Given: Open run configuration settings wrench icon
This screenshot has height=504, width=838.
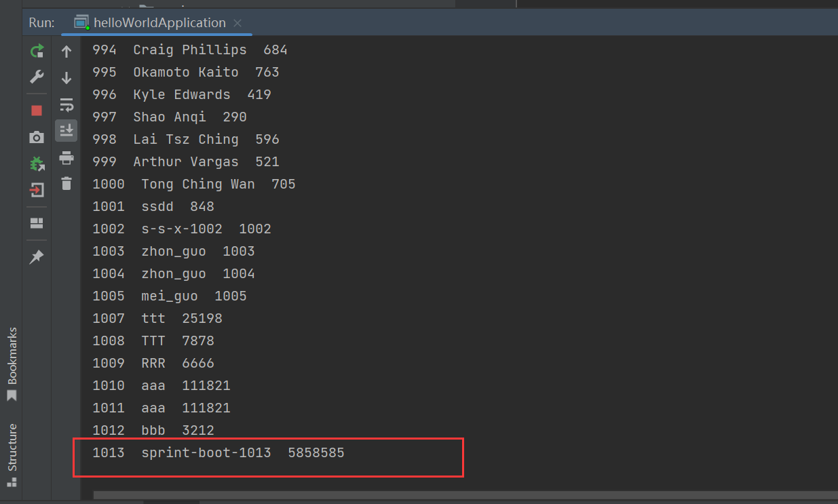Looking at the screenshot, I should pyautogui.click(x=37, y=77).
